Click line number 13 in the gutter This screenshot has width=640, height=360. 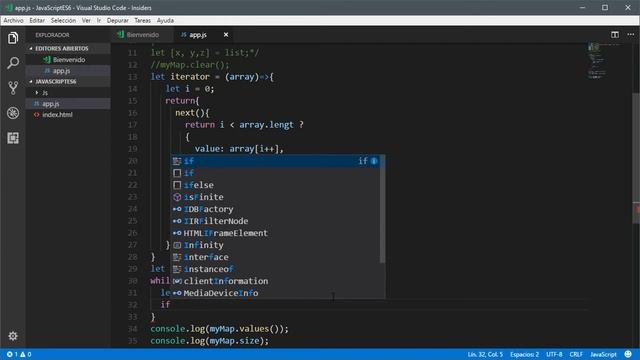point(132,77)
